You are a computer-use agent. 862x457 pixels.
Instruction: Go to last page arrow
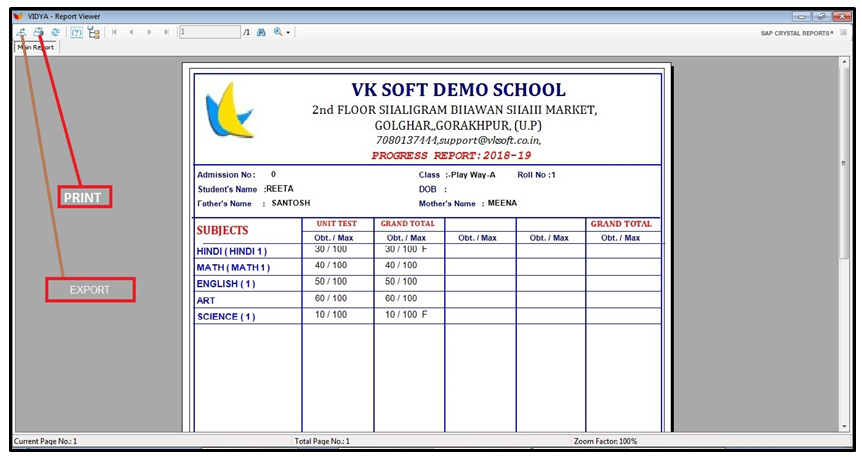click(x=166, y=32)
